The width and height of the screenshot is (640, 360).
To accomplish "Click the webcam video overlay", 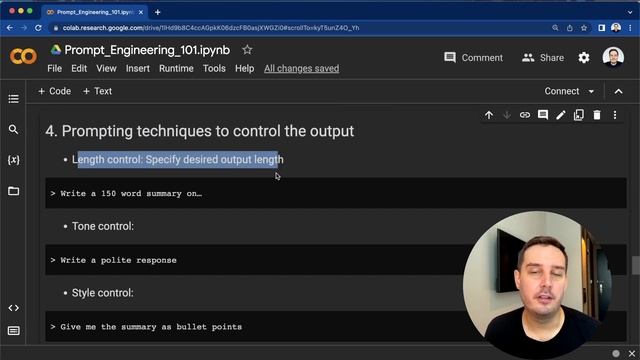I will (x=538, y=285).
